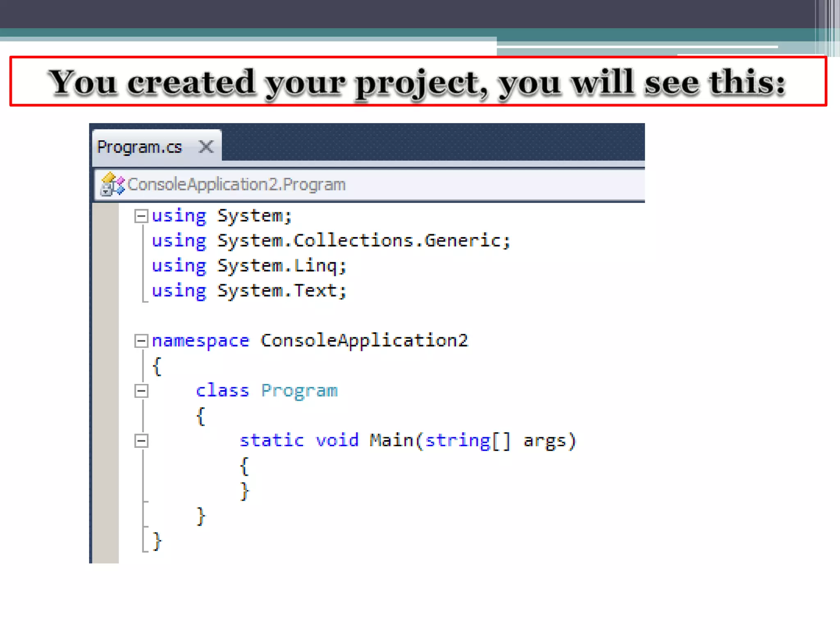840x630 pixels.
Task: Collapse the Main method region
Action: click(141, 441)
